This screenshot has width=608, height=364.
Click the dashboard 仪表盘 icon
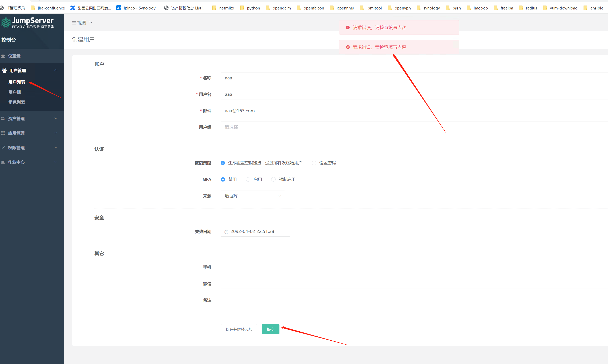click(x=3, y=56)
